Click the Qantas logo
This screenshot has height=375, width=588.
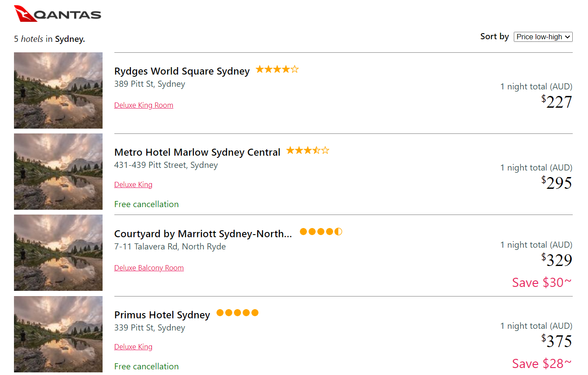(57, 13)
